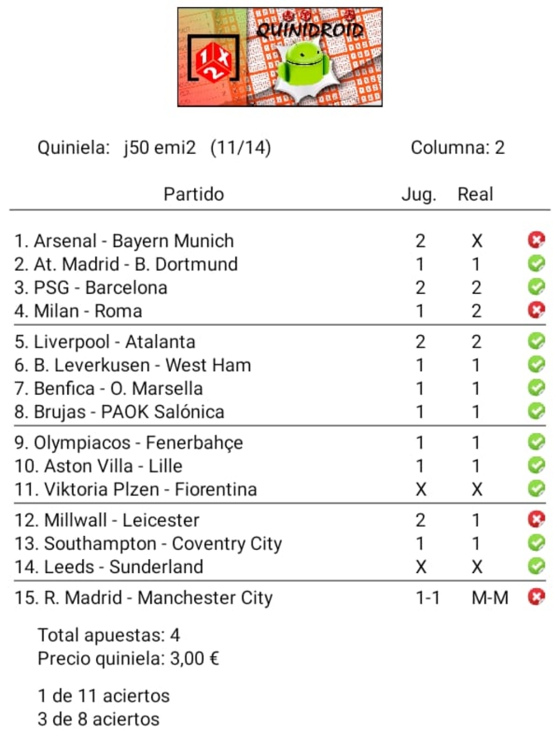Click the 3 de 8 aciertos line

tap(99, 719)
